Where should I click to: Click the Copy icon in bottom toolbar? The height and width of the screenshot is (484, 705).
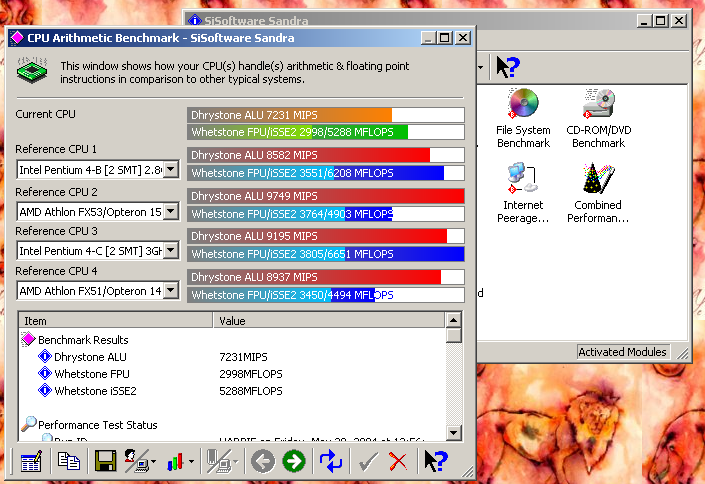tap(69, 461)
